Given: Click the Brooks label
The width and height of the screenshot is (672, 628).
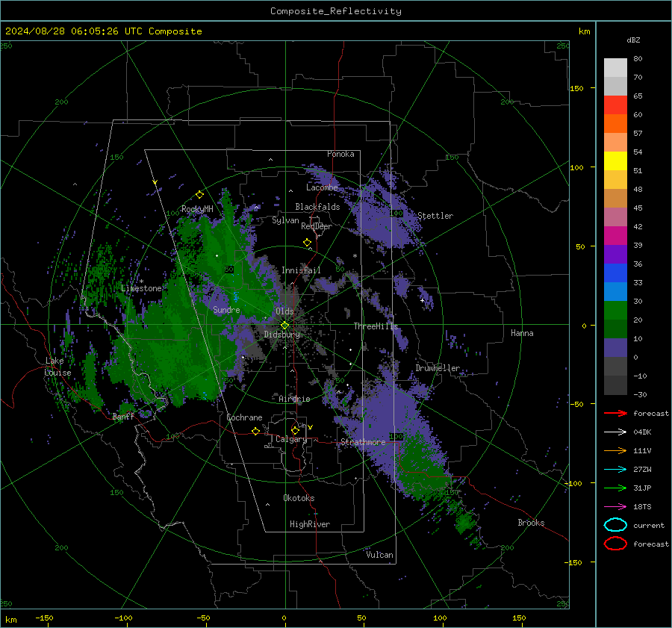Looking at the screenshot, I should [531, 523].
